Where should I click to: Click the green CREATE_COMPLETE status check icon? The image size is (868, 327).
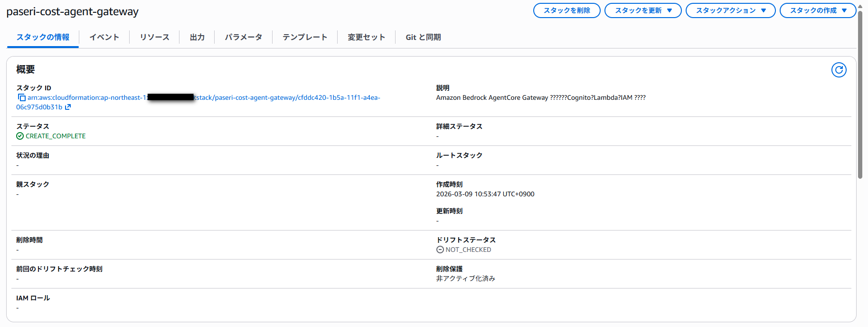pyautogui.click(x=20, y=136)
